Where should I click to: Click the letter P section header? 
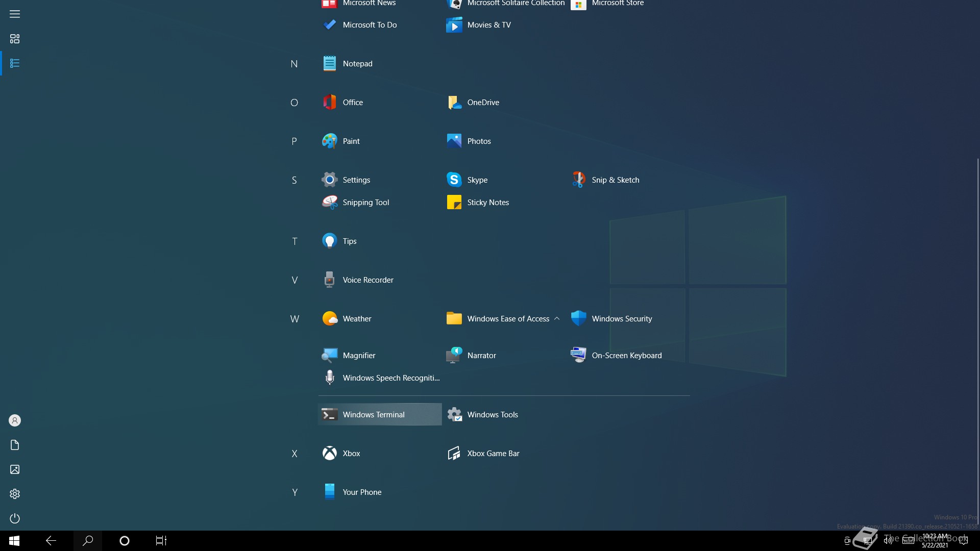coord(294,141)
